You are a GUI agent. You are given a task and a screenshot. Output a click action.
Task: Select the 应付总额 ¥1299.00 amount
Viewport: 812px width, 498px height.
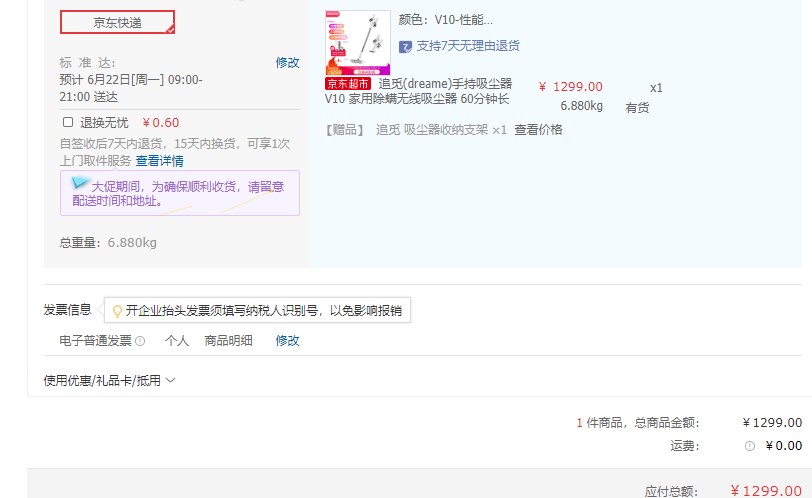click(766, 490)
